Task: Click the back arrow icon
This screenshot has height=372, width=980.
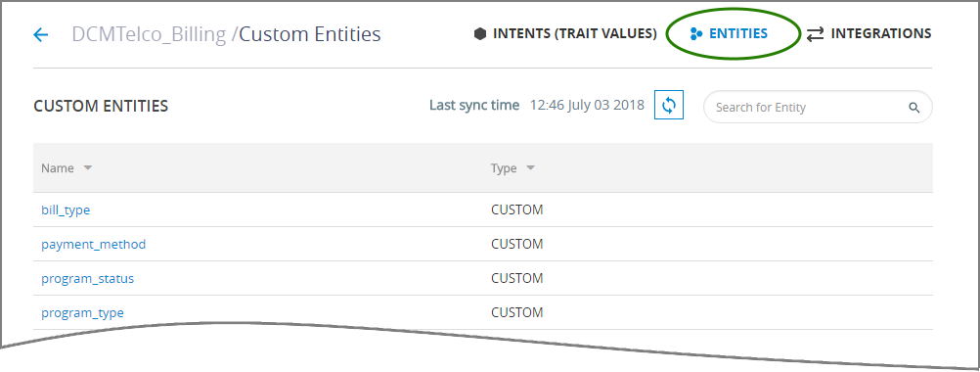Action: click(41, 34)
